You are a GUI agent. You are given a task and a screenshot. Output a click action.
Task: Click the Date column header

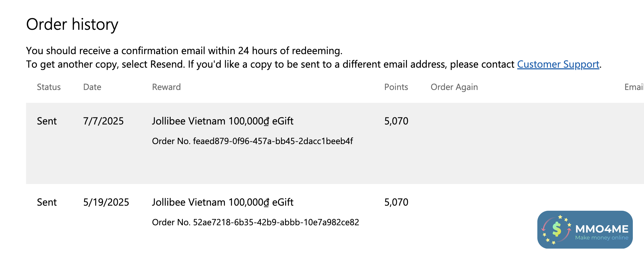click(x=92, y=87)
